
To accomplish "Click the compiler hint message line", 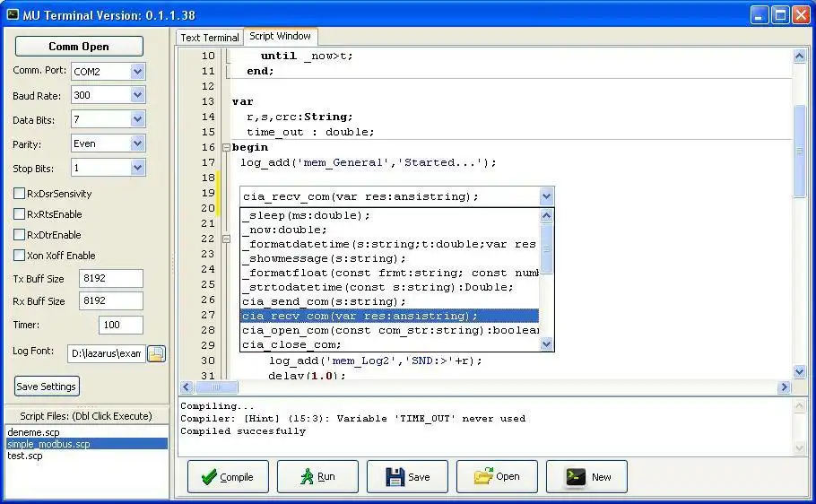I will 352,419.
